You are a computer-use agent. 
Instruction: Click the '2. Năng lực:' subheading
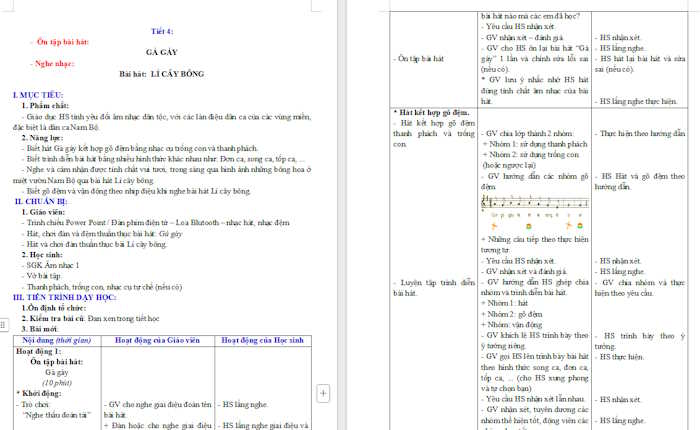46,137
